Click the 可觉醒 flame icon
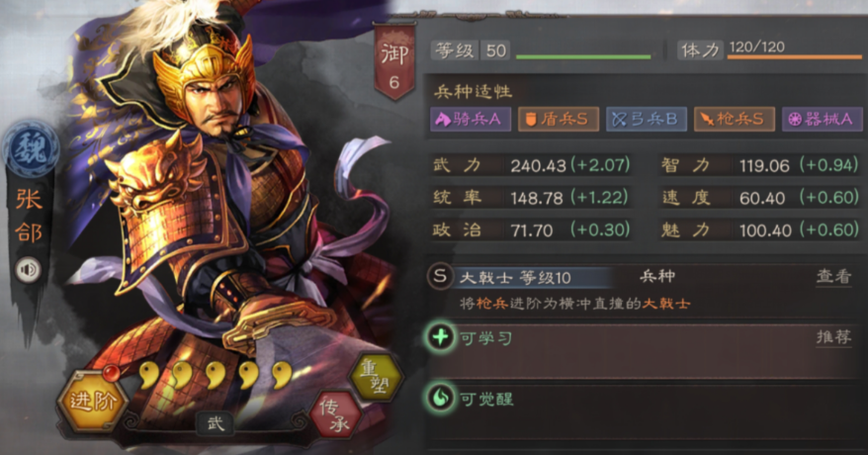Screen dimensions: 868x455 440,398
